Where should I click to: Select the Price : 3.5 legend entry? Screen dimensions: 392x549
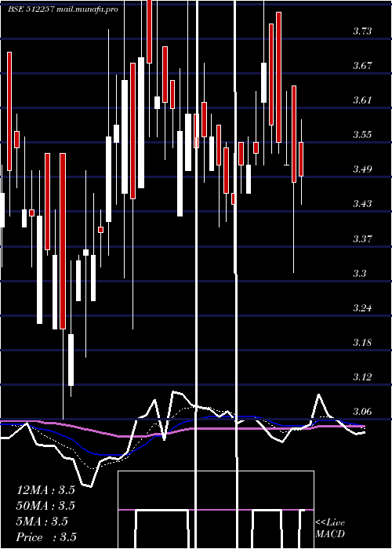(x=46, y=537)
